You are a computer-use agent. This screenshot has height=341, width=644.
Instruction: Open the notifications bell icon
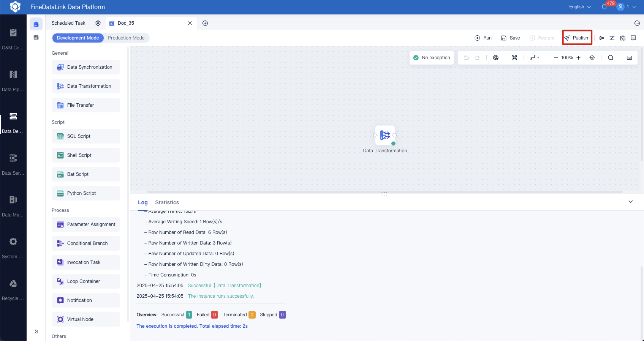coord(604,7)
